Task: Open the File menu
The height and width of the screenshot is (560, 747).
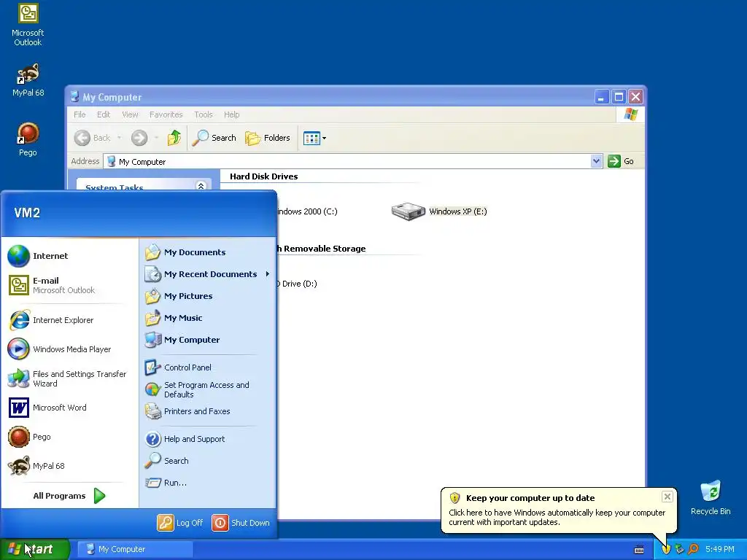Action: [80, 114]
